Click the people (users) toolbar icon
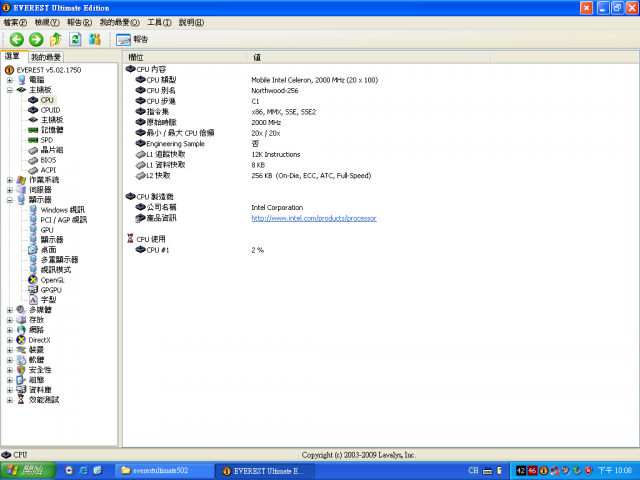 click(x=95, y=40)
